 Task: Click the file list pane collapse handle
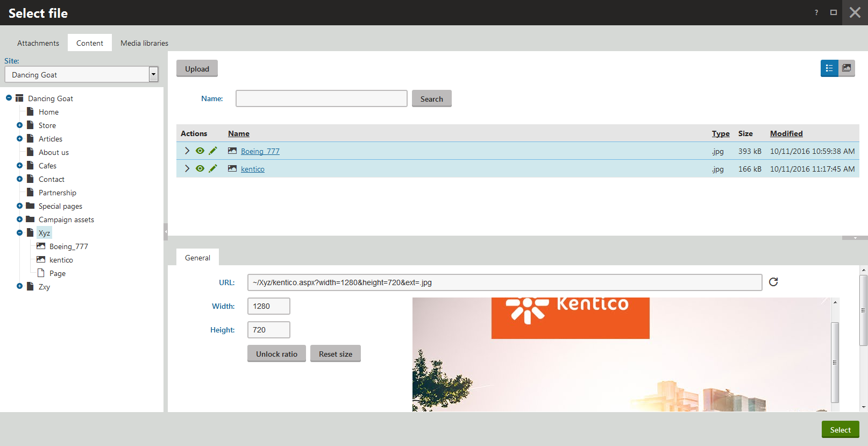pyautogui.click(x=855, y=238)
